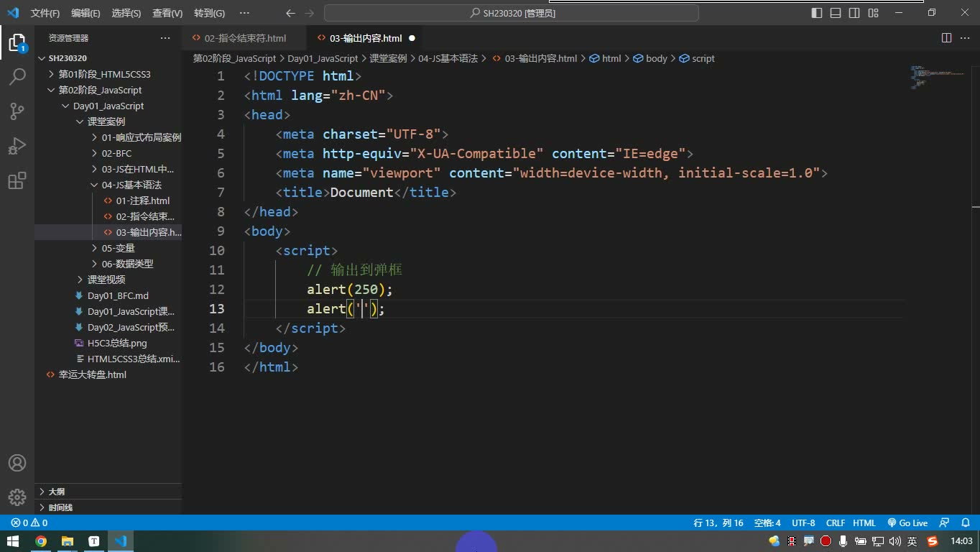Go forward with the navigation arrow
Image resolution: width=980 pixels, height=552 pixels.
coord(310,13)
